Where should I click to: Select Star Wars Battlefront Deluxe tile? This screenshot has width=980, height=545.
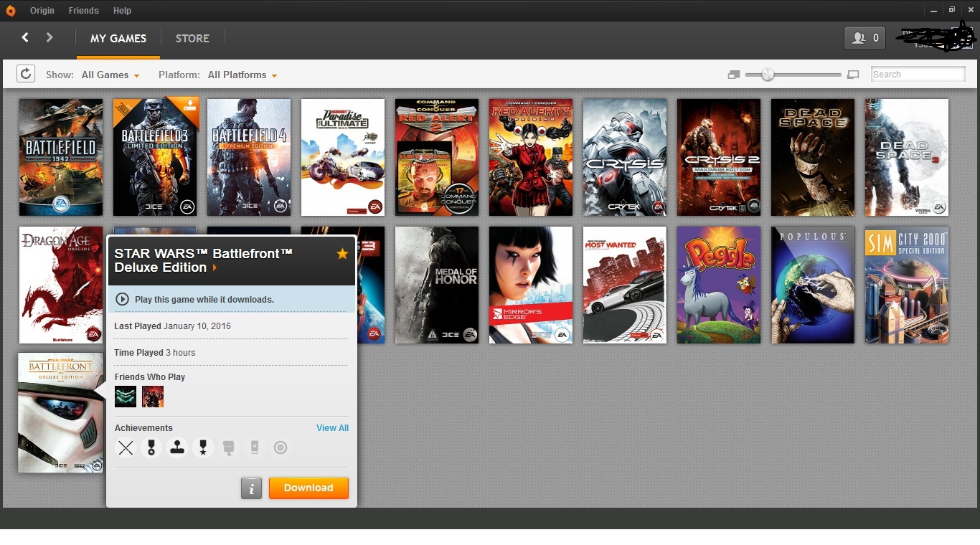(61, 412)
